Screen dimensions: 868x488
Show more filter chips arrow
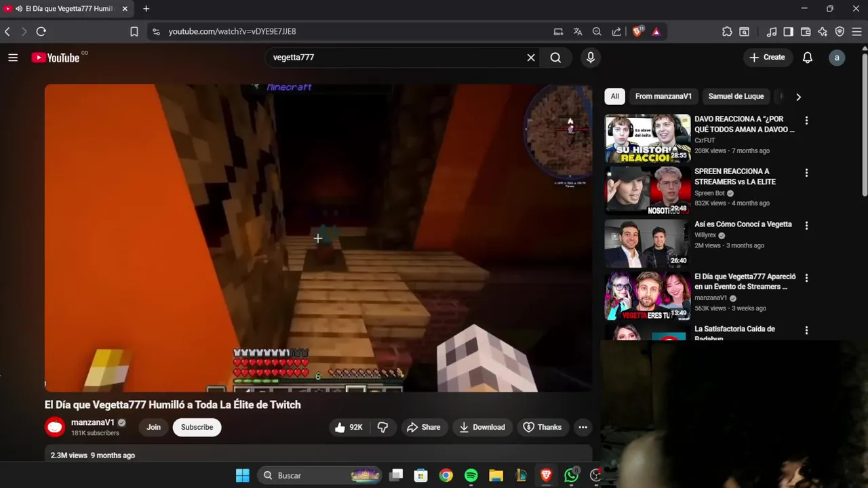coord(798,97)
